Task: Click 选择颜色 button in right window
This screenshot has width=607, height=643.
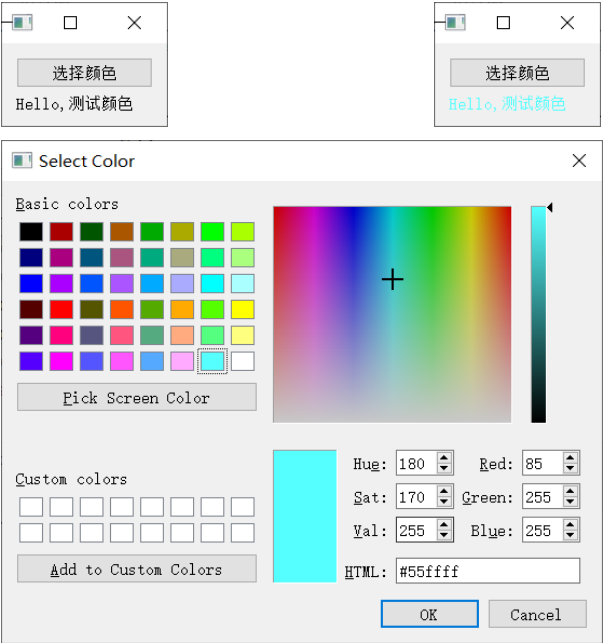Action: [x=517, y=73]
